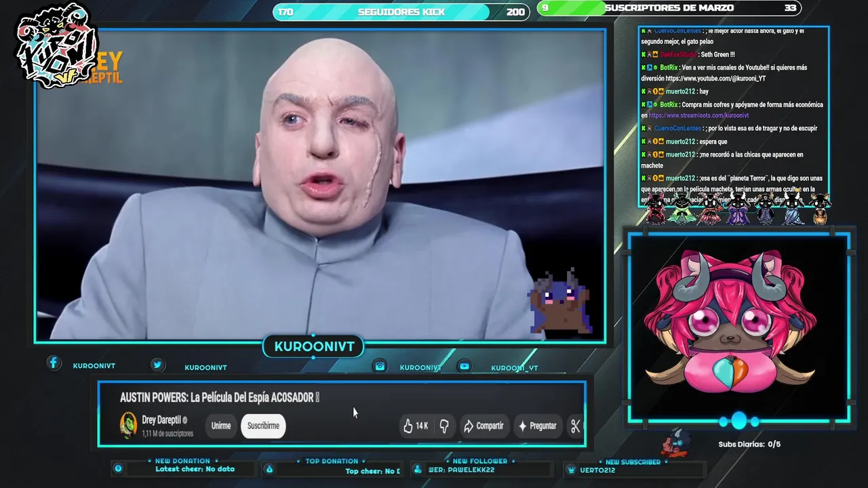
Task: Click the glowing audio meter under the VTuber avatar
Action: (x=738, y=421)
